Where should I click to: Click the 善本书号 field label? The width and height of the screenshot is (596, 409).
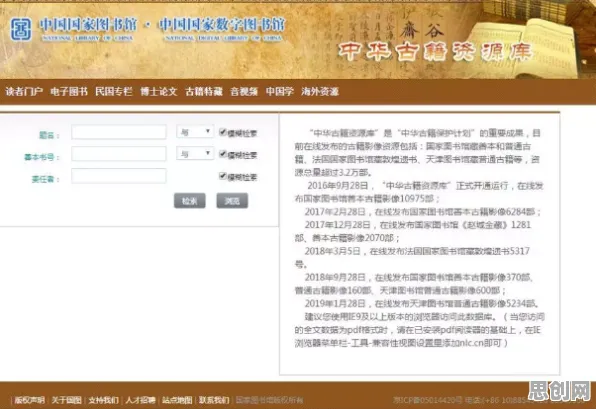42,157
